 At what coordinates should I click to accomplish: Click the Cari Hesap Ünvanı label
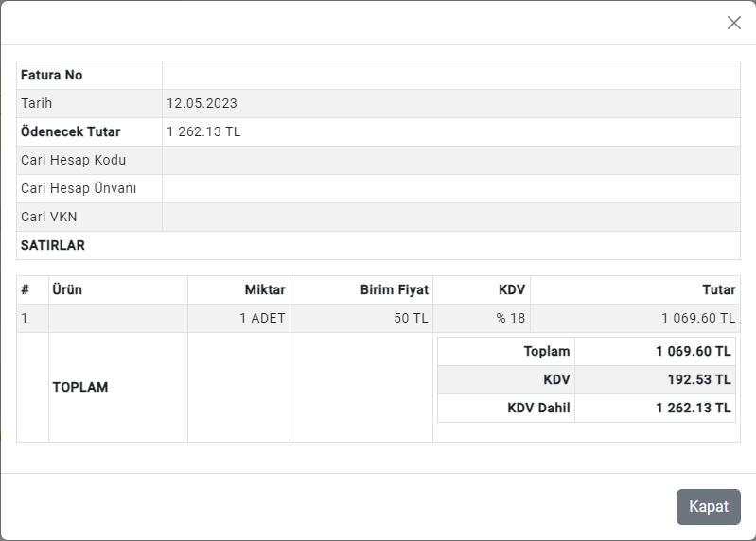[x=79, y=189]
